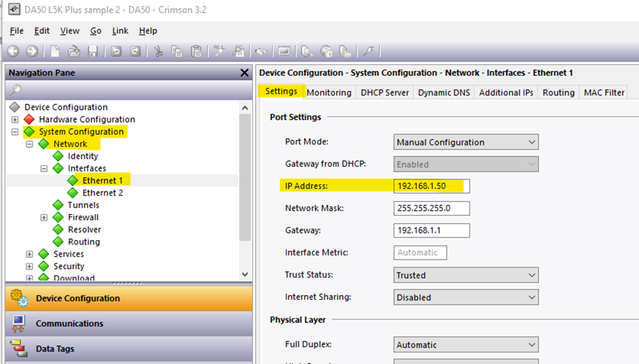
Task: Click the tree scrollbar up arrow
Action: point(245,108)
